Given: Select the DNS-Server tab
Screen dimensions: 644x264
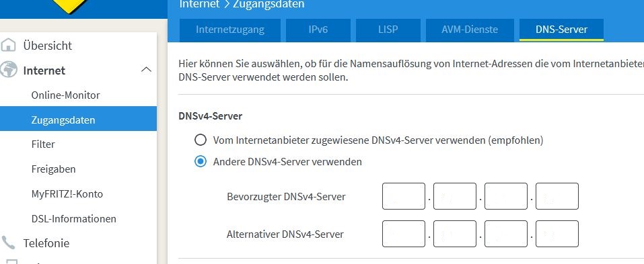Looking at the screenshot, I should (x=561, y=30).
